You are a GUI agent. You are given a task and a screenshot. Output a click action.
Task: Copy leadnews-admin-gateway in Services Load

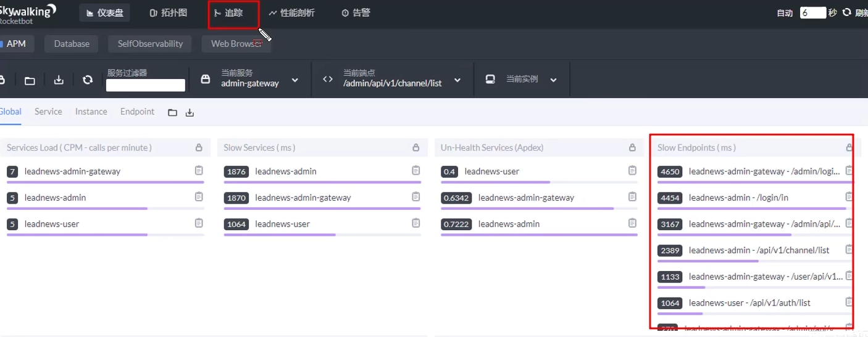199,170
